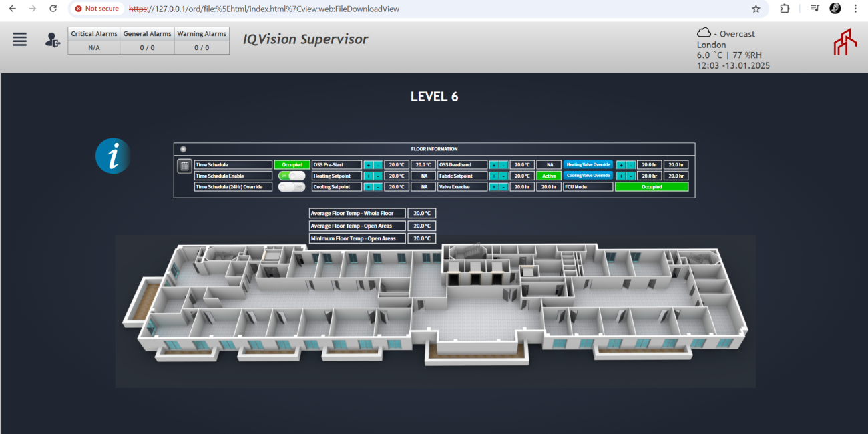Open the browser profile avatar
The image size is (868, 434).
tap(835, 9)
